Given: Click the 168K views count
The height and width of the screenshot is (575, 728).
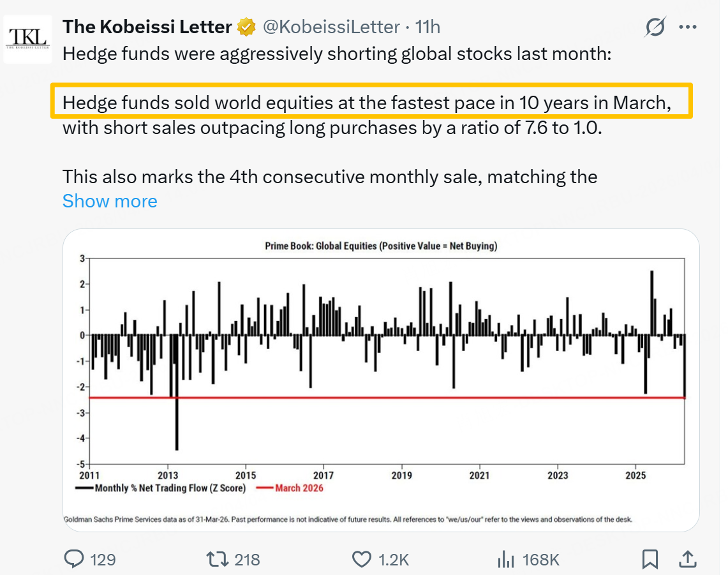Looking at the screenshot, I should tap(540, 560).
